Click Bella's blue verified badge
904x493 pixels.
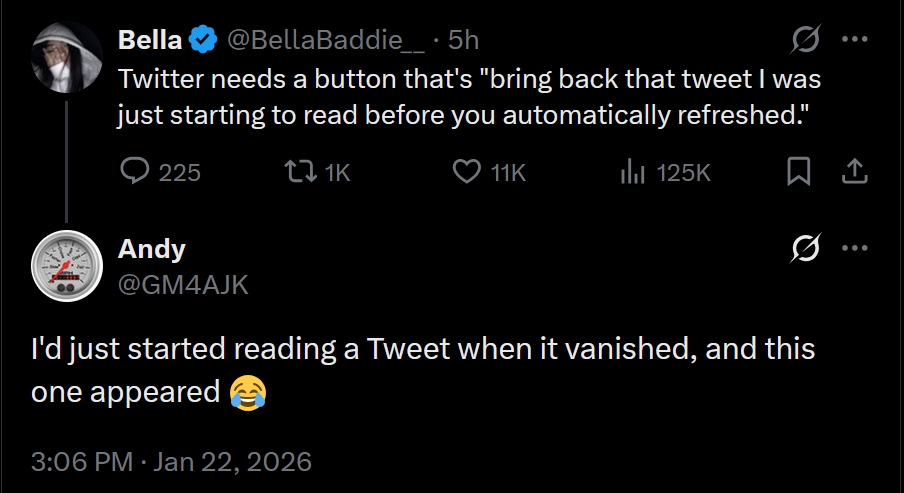(x=205, y=40)
